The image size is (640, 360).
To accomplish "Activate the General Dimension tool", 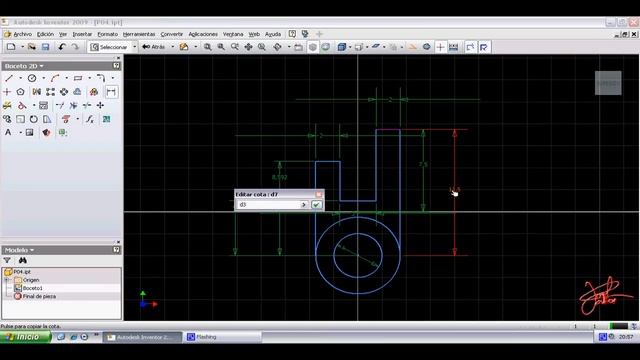I will (x=111, y=92).
